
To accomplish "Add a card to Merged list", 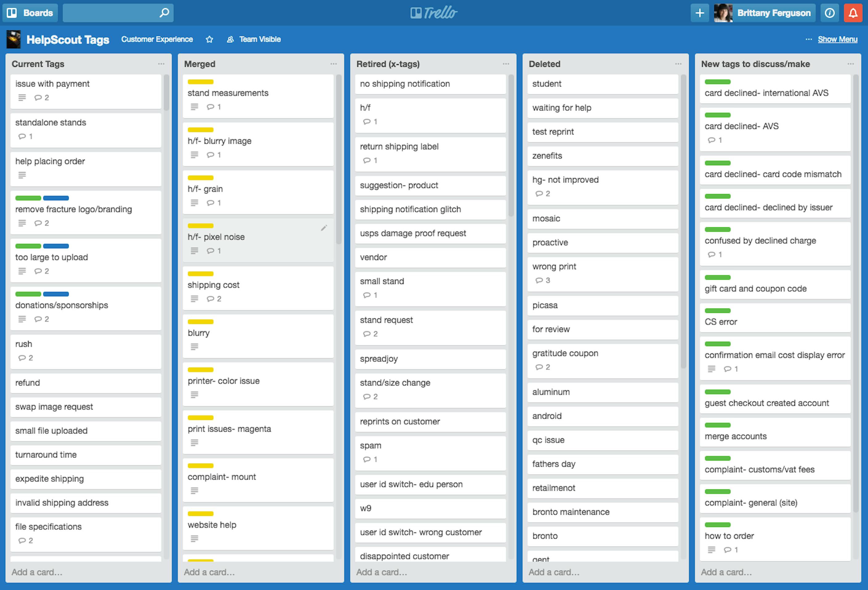I will click(209, 572).
